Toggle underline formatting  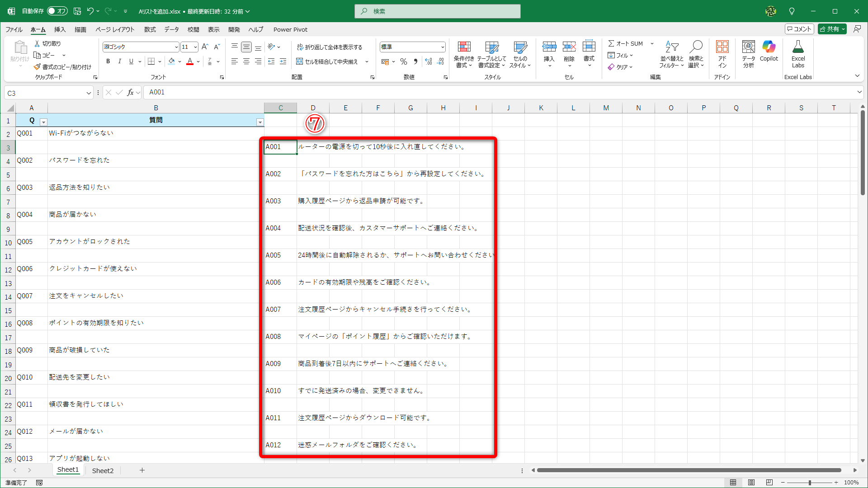(131, 61)
